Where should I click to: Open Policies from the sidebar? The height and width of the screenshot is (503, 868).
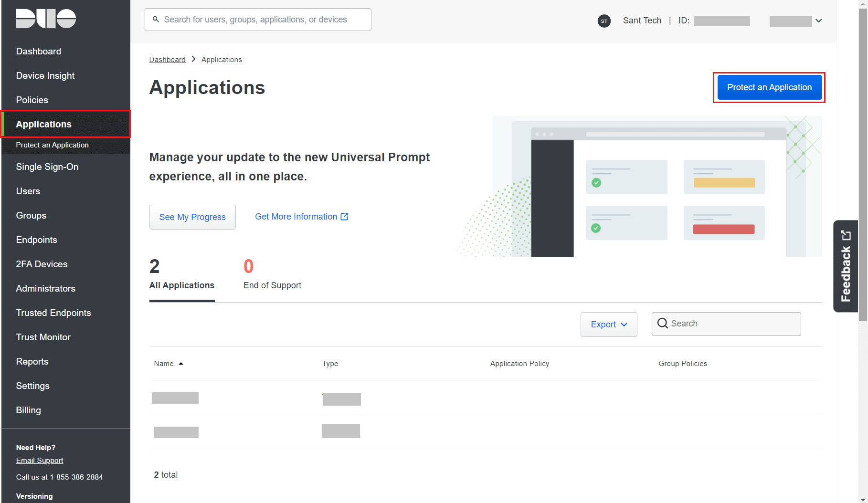[32, 100]
